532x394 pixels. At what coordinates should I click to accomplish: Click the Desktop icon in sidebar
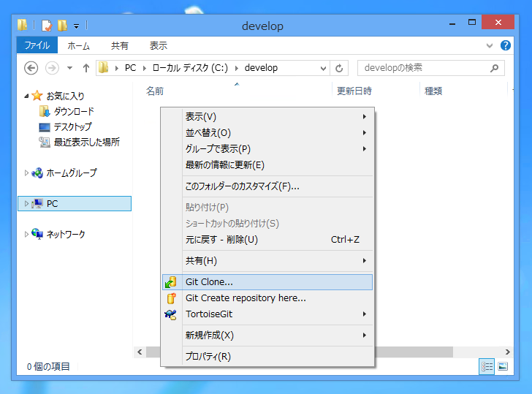tap(45, 127)
